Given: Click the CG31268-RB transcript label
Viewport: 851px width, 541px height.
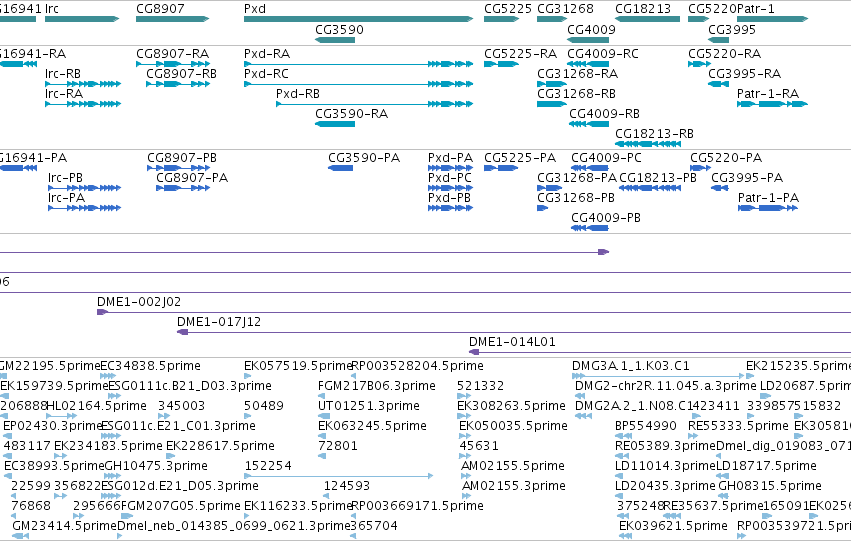Looking at the screenshot, I should coord(576,94).
